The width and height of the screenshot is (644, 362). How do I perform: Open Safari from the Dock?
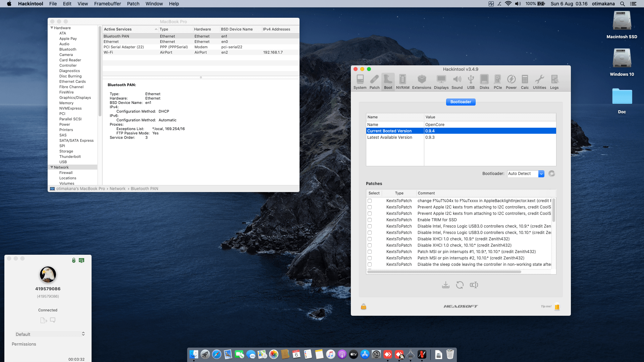[x=217, y=354]
